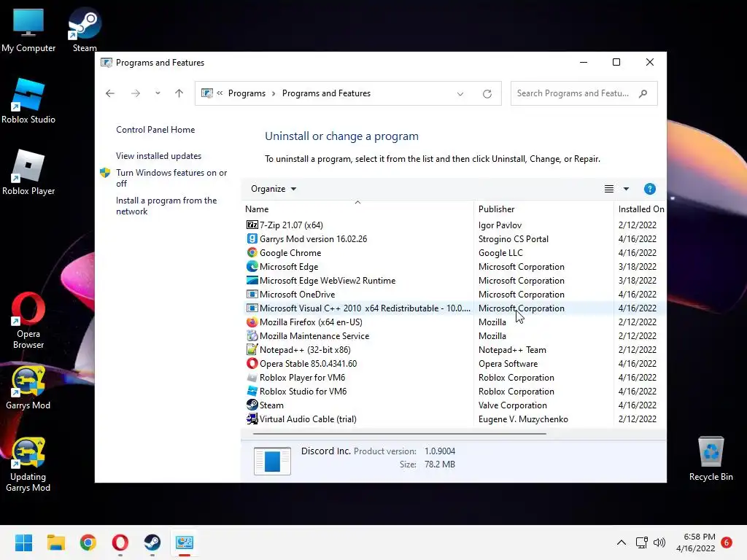Click the Mozilla Maintenance Service icon
This screenshot has width=747, height=560.
[x=252, y=335]
